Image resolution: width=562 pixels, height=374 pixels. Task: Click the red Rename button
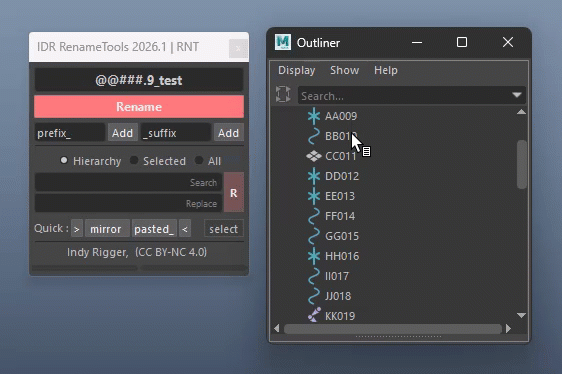(139, 106)
